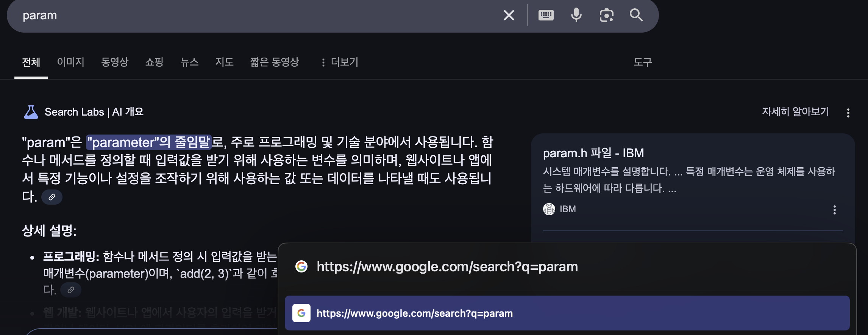The image size is (868, 335).
Task: Open the 'param.h 파일 - IBM' source card
Action: coord(593,153)
